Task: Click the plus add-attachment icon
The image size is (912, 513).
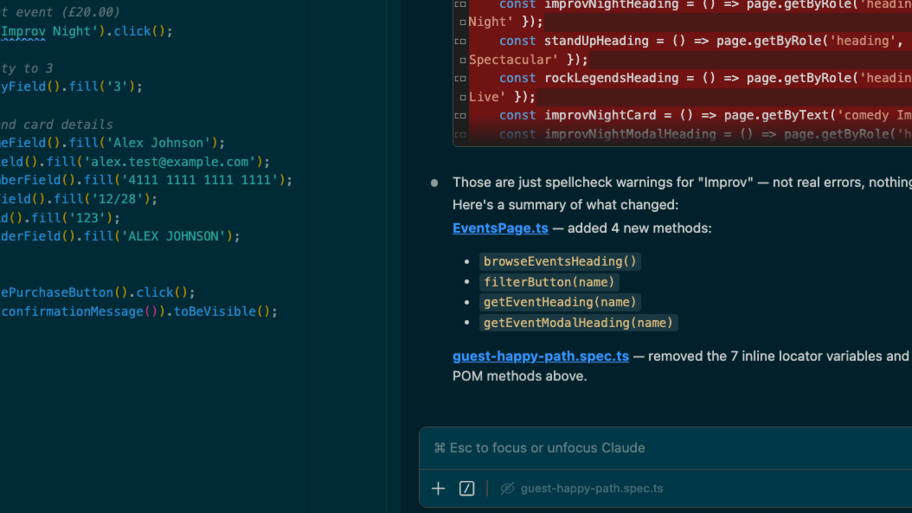Action: pyautogui.click(x=438, y=489)
